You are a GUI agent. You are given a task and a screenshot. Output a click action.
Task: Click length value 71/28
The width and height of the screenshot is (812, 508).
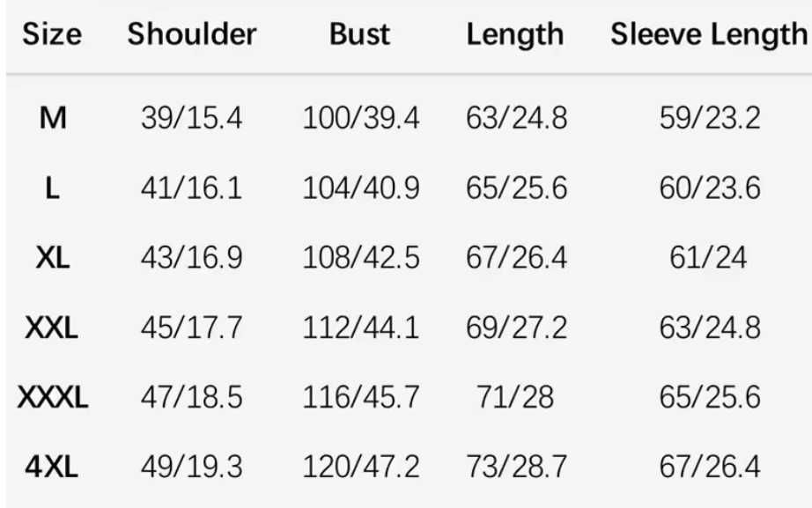tap(515, 397)
